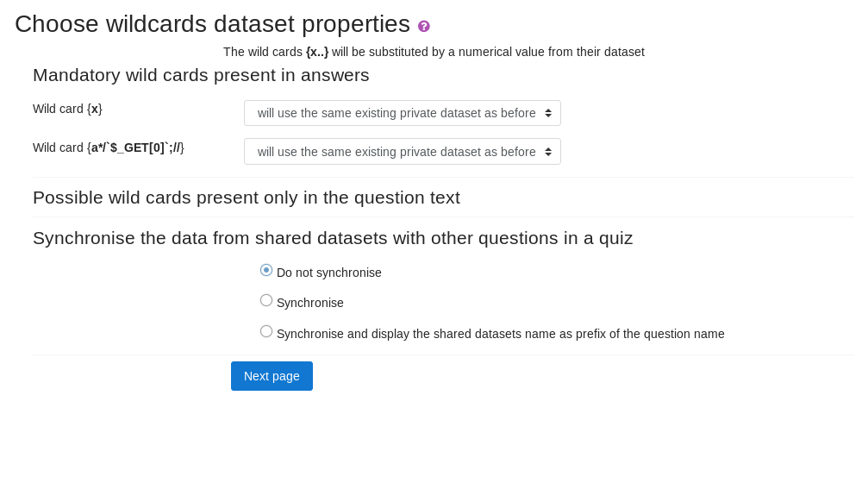The height and width of the screenshot is (483, 868).
Task: Click the "Wild card {a*/`$_GET[0]`;//}" field label
Action: tap(109, 147)
